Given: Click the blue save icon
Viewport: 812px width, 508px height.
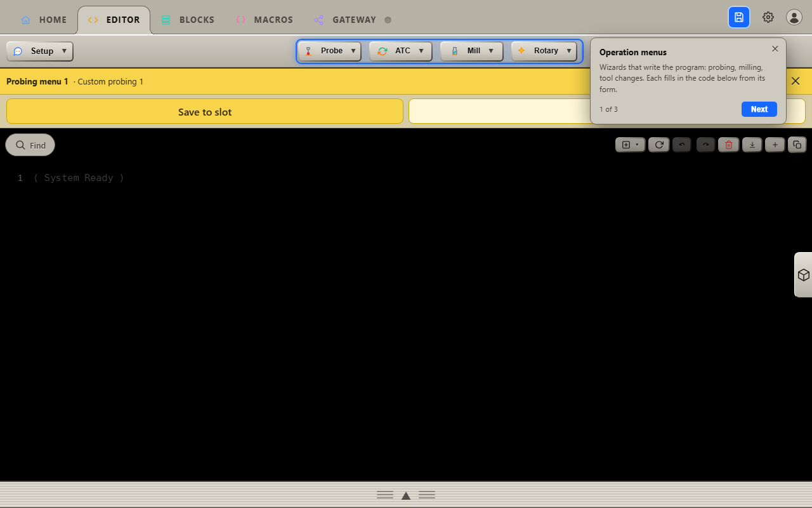Looking at the screenshot, I should 739,17.
